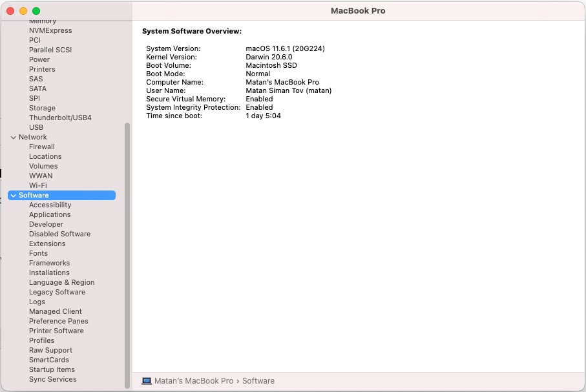
Task: Open Printer Software entry
Action: coord(56,331)
